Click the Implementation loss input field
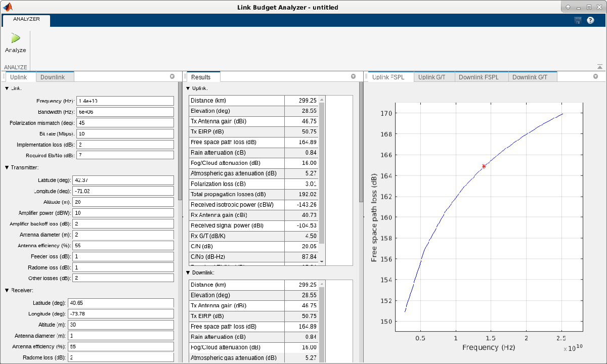Viewport: 607px width, 364px height. click(125, 145)
